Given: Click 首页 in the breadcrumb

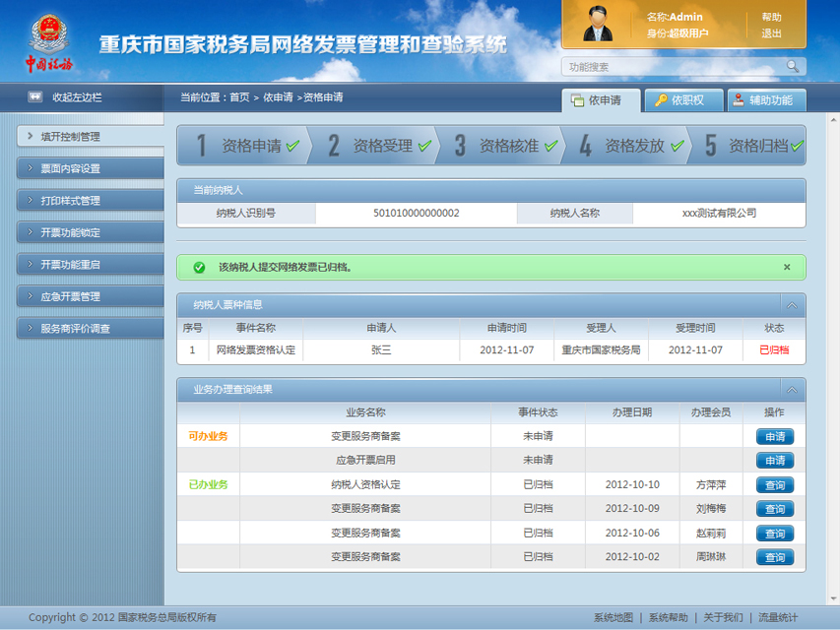Looking at the screenshot, I should pyautogui.click(x=239, y=97).
